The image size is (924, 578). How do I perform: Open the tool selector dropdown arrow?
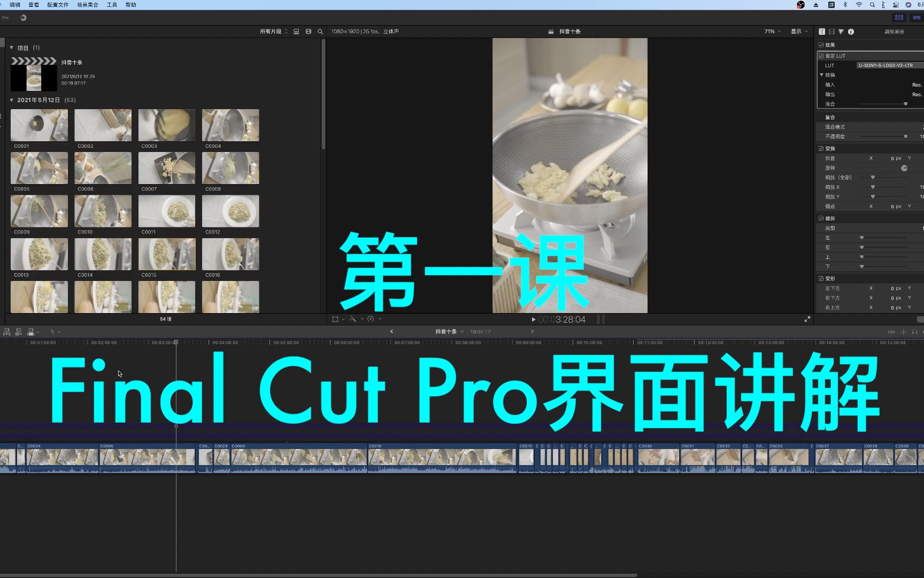[x=59, y=332]
